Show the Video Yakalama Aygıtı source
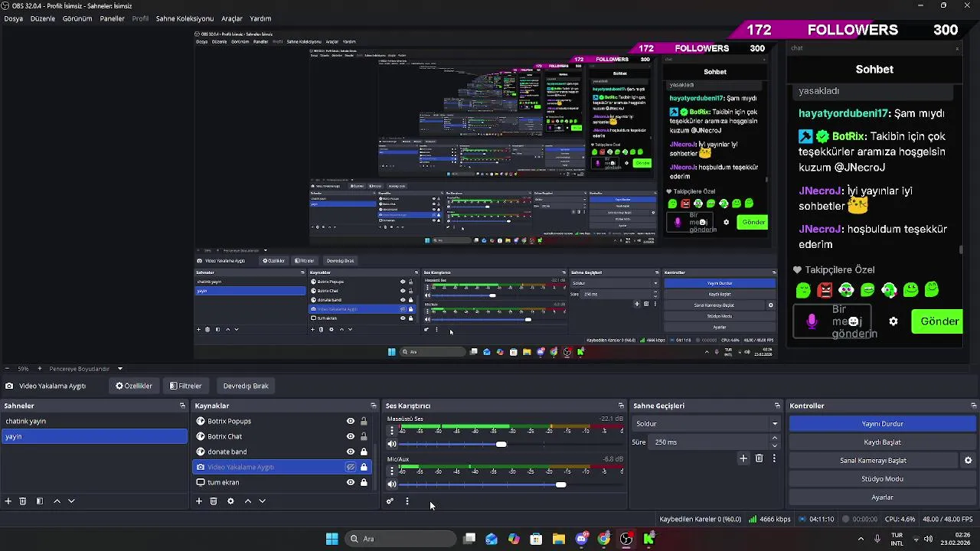The width and height of the screenshot is (980, 551). 351,467
